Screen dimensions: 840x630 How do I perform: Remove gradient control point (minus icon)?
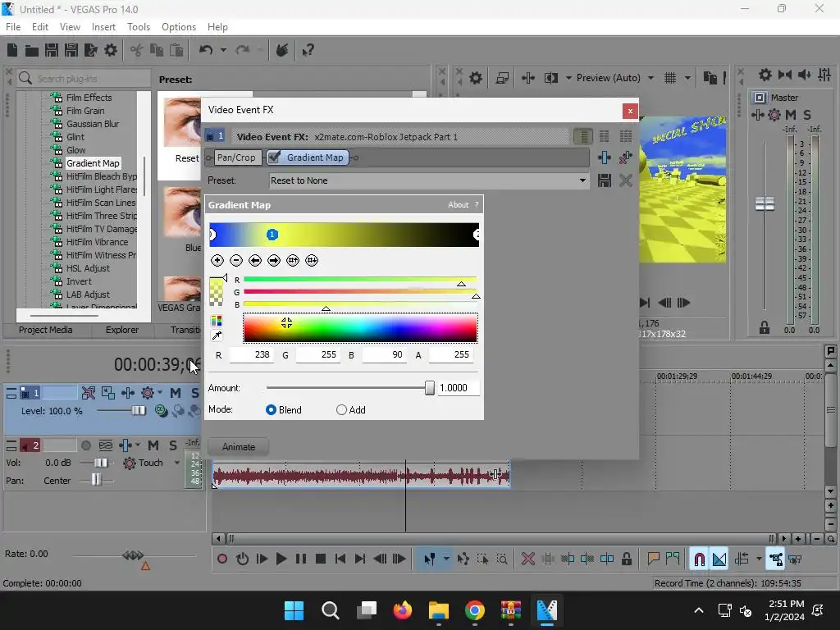(x=235, y=260)
